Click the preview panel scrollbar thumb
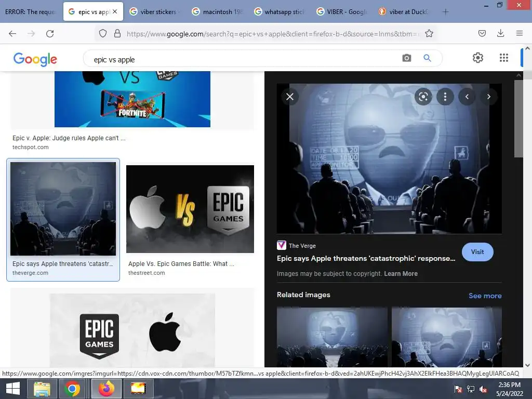The image size is (532, 399). [x=518, y=119]
